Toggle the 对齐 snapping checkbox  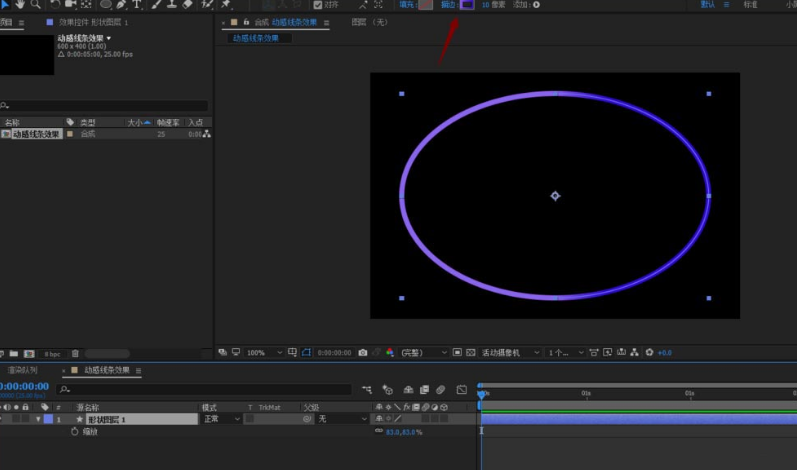318,5
